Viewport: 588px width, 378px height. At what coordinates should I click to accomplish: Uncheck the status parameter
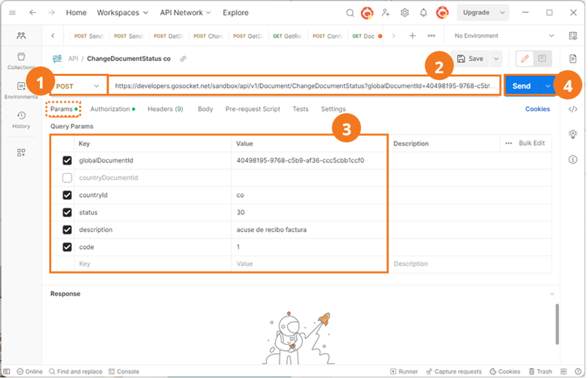(x=67, y=212)
